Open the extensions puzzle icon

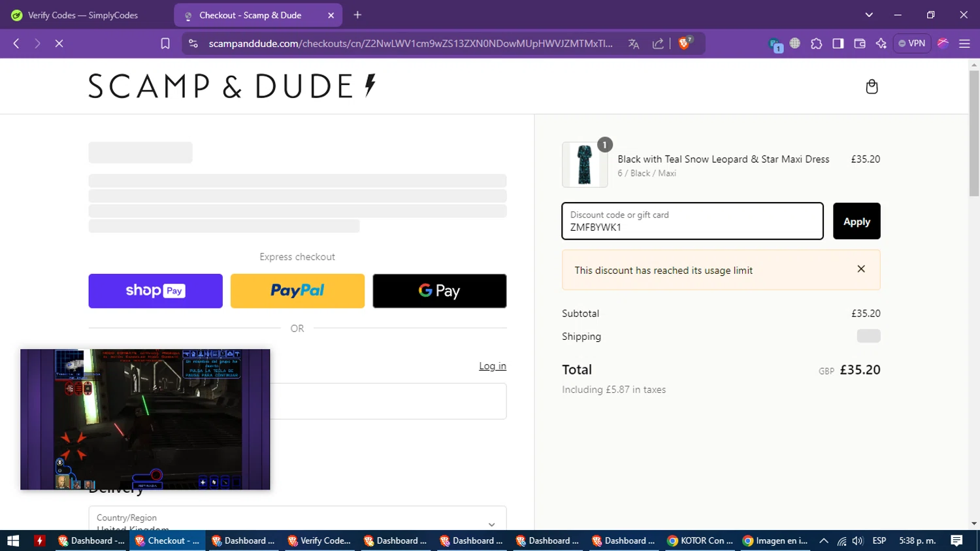[817, 43]
